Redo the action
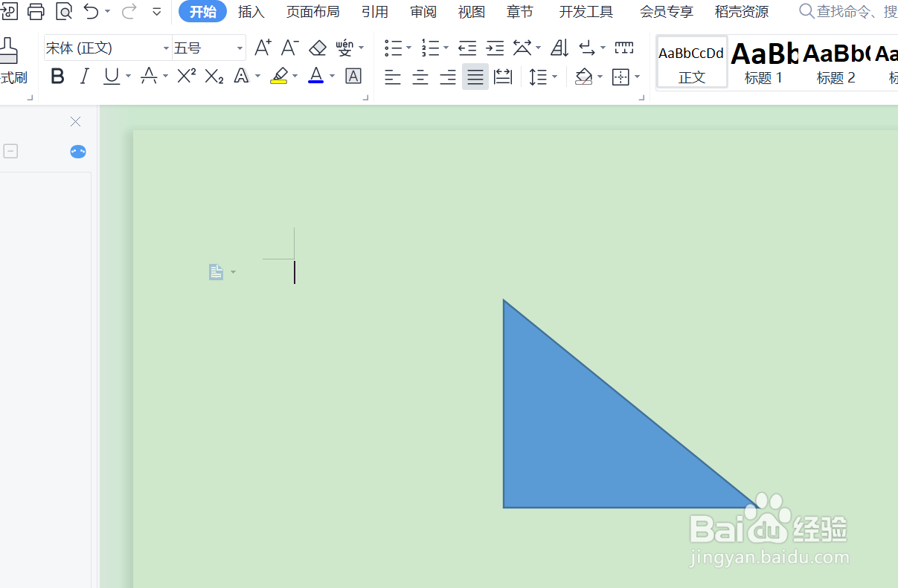The width and height of the screenshot is (898, 588). coord(128,11)
